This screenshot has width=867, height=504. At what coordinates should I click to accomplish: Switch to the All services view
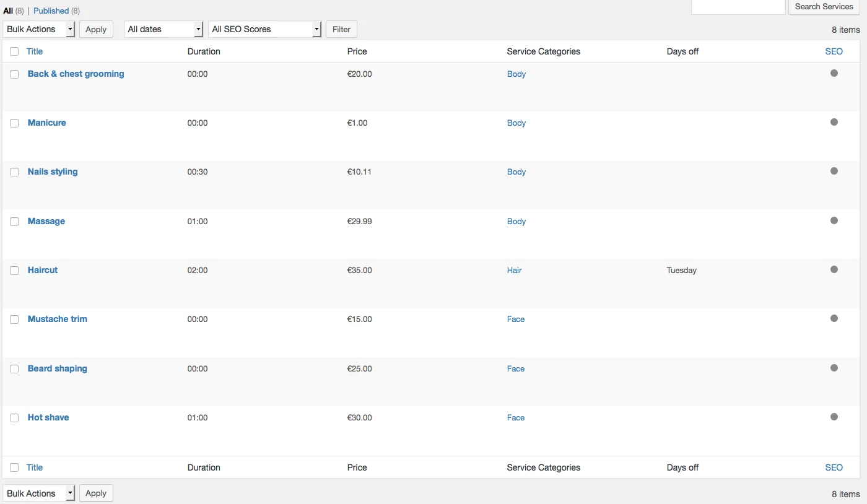pyautogui.click(x=8, y=11)
